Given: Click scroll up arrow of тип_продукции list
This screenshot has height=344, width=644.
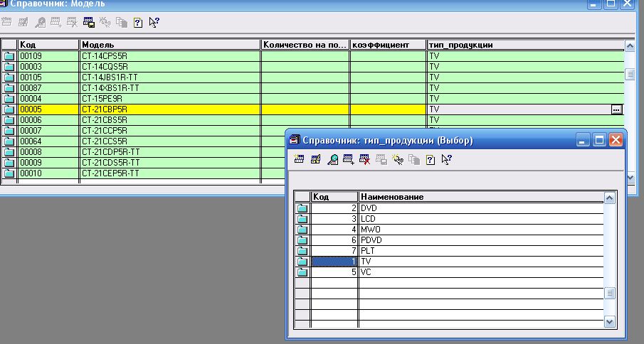Looking at the screenshot, I should (609, 198).
